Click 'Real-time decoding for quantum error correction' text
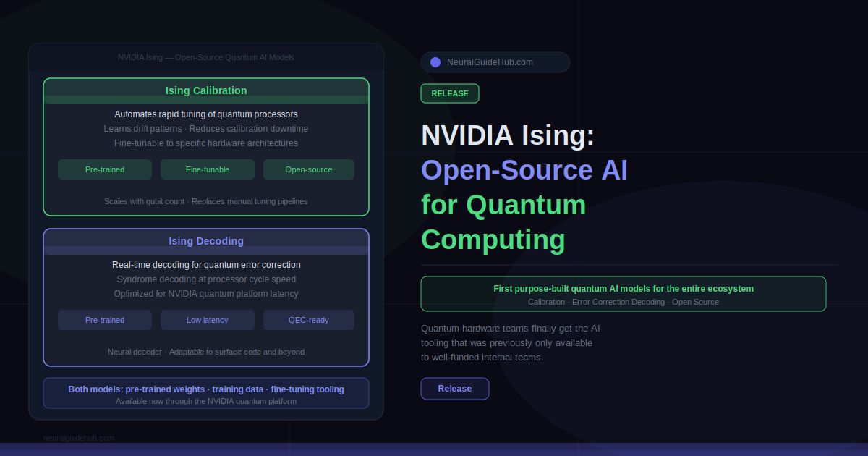The image size is (868, 456). 206,265
